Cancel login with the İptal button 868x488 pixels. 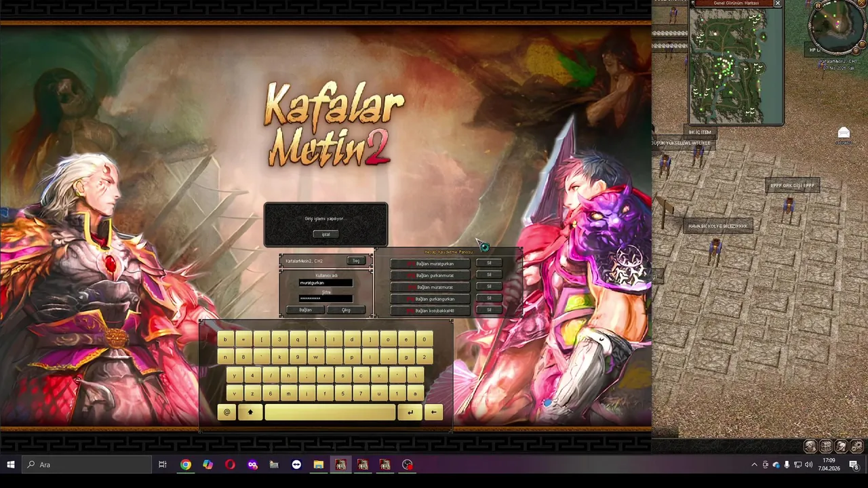[x=325, y=234]
